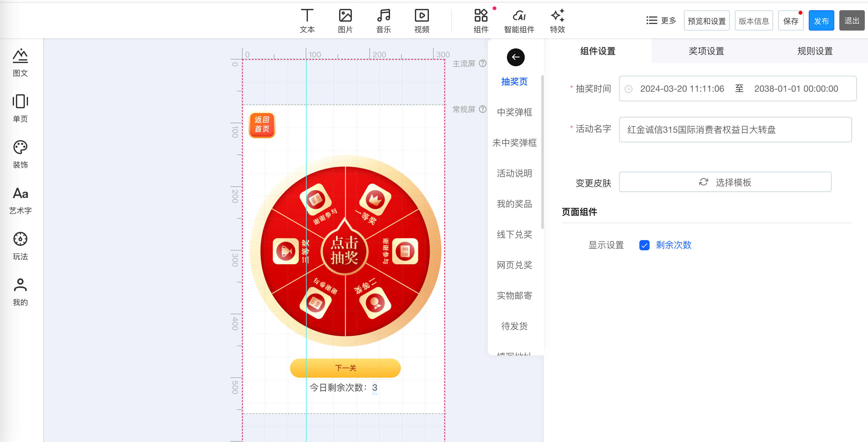Select 网页兑奖 in page list
Screen dimensions: 868x442
click(514, 265)
